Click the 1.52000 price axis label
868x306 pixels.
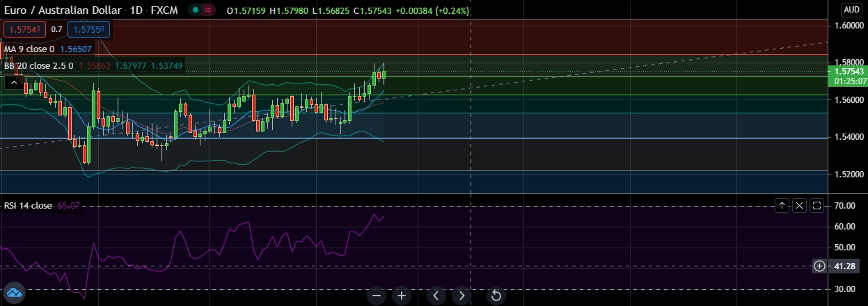[x=849, y=175]
